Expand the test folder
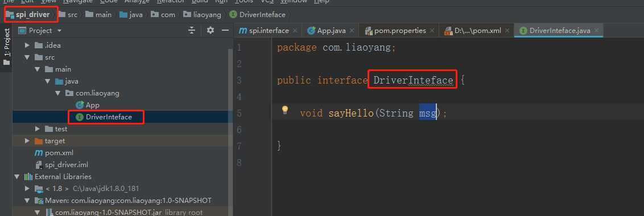This screenshot has height=216, width=644. pyautogui.click(x=38, y=129)
